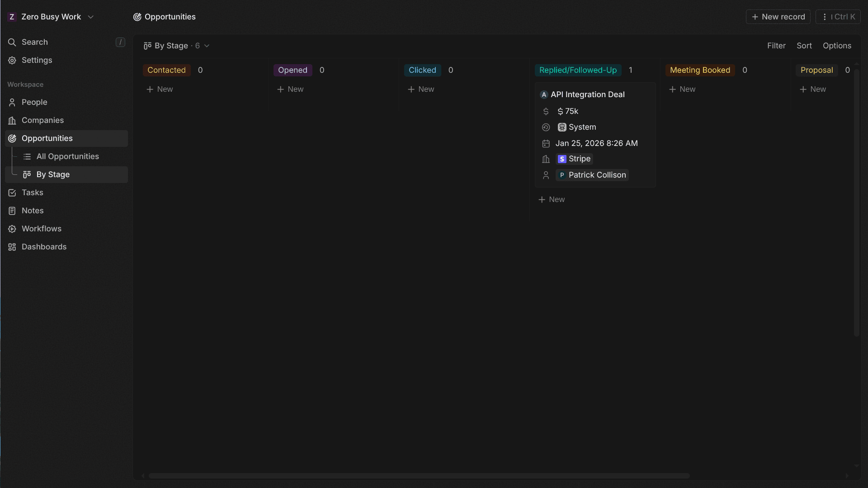Screen dimensions: 868x488
Task: Click the teal Replied/Followed-Up stage tag
Action: (578, 70)
